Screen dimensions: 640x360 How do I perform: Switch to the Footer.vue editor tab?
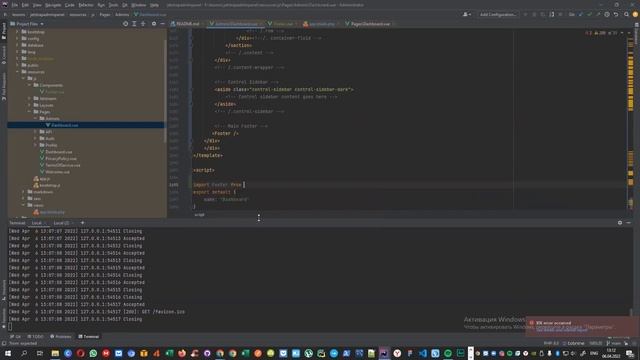coord(282,24)
